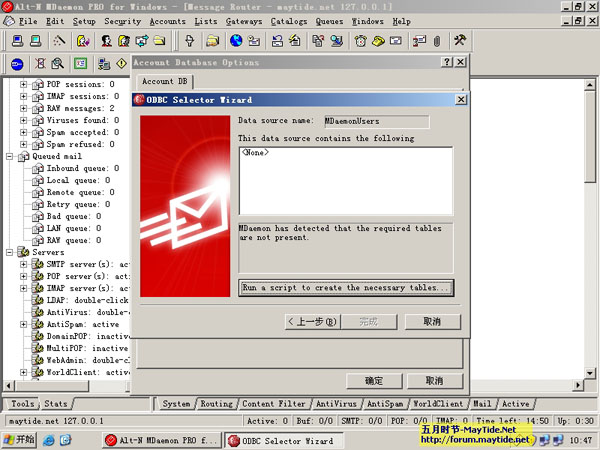Switch to the Tools tab
Image resolution: width=600 pixels, height=450 pixels.
pyautogui.click(x=22, y=404)
